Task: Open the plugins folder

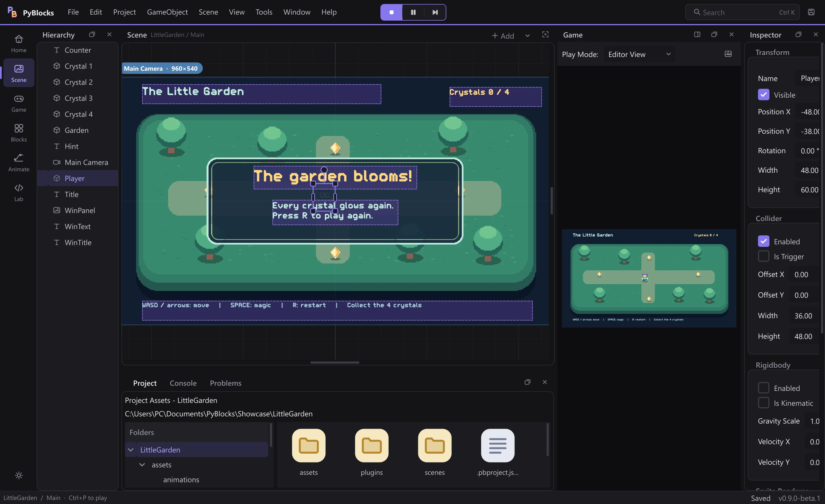Action: [x=372, y=452]
